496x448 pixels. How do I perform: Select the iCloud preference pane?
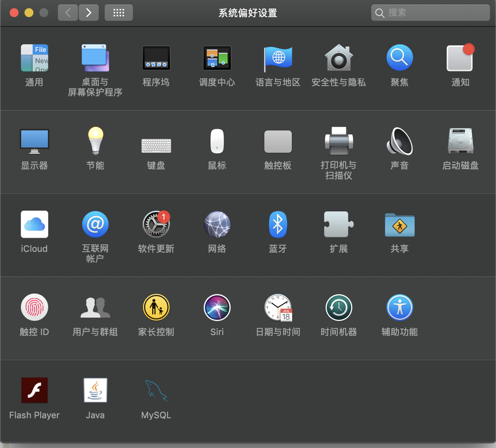34,224
